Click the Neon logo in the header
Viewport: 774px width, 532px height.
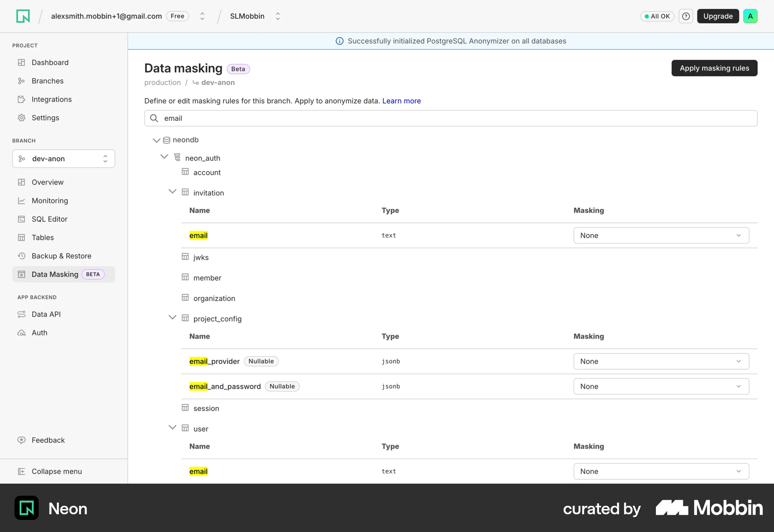pos(23,16)
